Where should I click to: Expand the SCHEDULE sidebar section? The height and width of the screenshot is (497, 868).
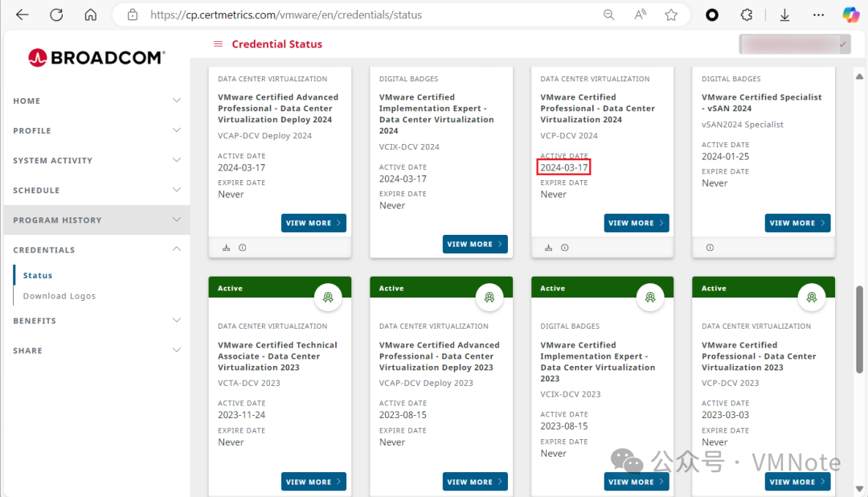click(96, 190)
